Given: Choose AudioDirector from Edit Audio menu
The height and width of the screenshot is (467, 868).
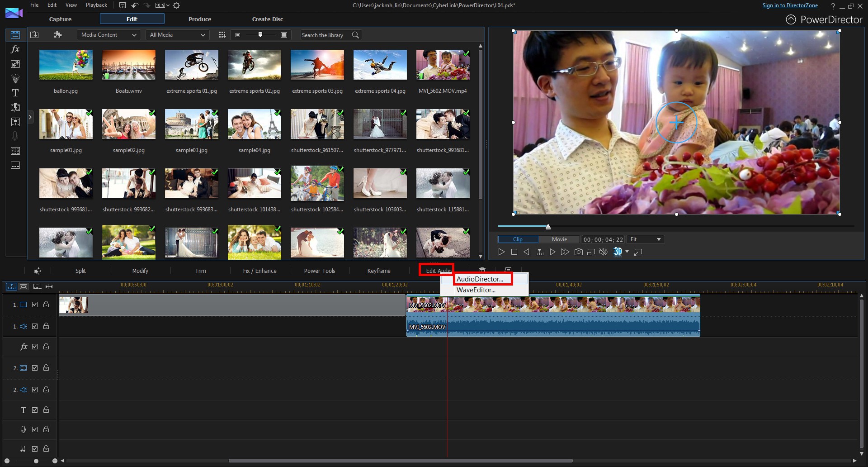Looking at the screenshot, I should tap(483, 279).
